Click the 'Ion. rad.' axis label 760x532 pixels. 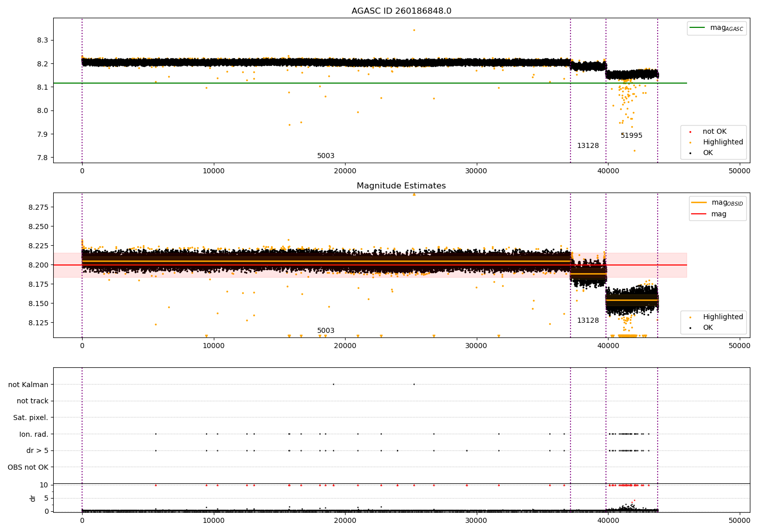[x=34, y=434]
